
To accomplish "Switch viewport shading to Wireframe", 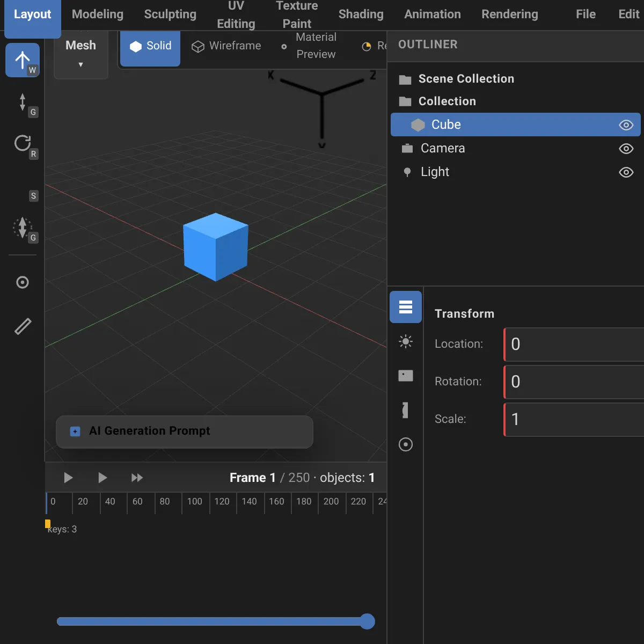I will pos(226,46).
